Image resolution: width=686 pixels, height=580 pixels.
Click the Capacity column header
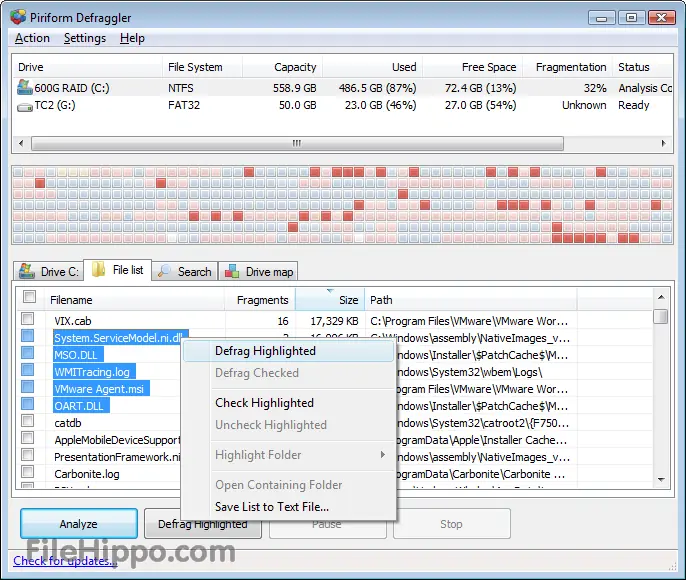(283, 67)
